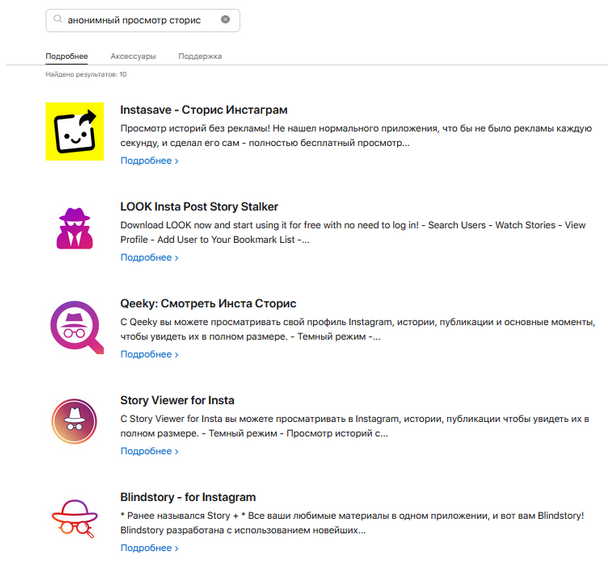This screenshot has height=565, width=613.
Task: Click Подробнее link under Instasave
Action: (x=149, y=160)
